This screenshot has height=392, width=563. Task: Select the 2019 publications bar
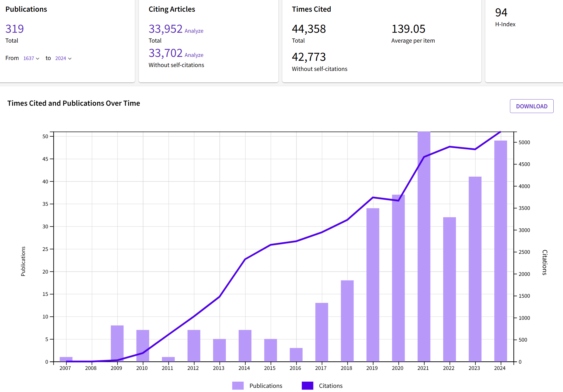(373, 285)
